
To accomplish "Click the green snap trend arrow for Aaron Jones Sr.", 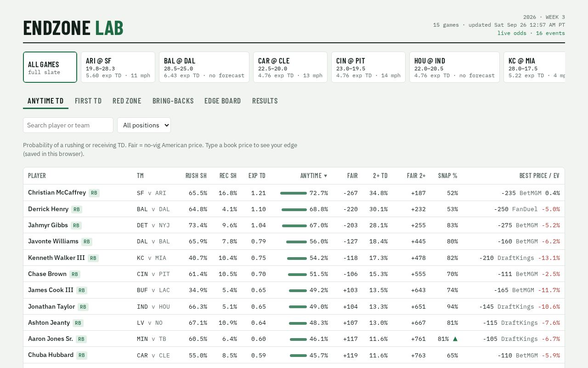I will [455, 339].
